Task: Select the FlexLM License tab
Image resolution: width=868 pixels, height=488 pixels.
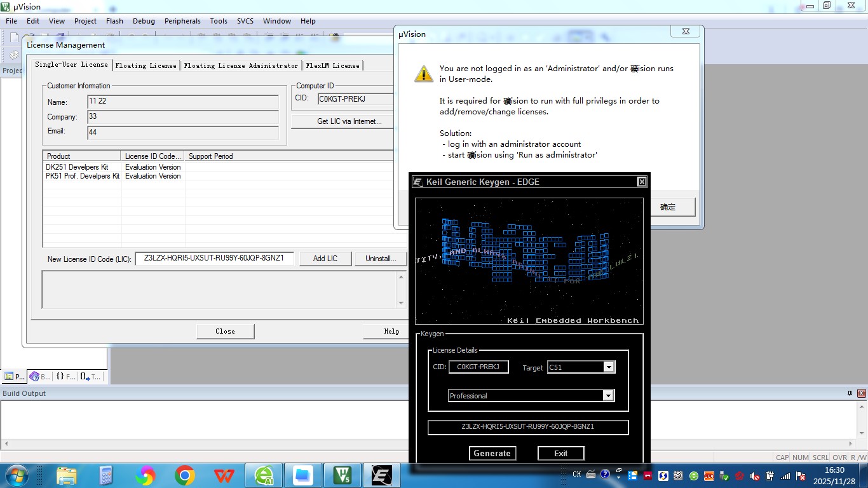Action: [x=332, y=65]
